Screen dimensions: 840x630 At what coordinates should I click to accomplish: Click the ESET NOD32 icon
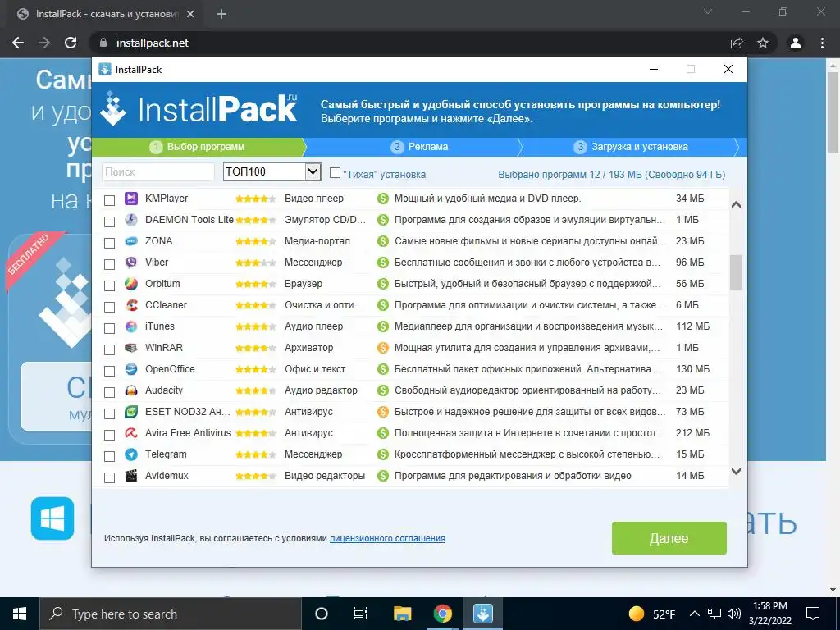click(130, 412)
